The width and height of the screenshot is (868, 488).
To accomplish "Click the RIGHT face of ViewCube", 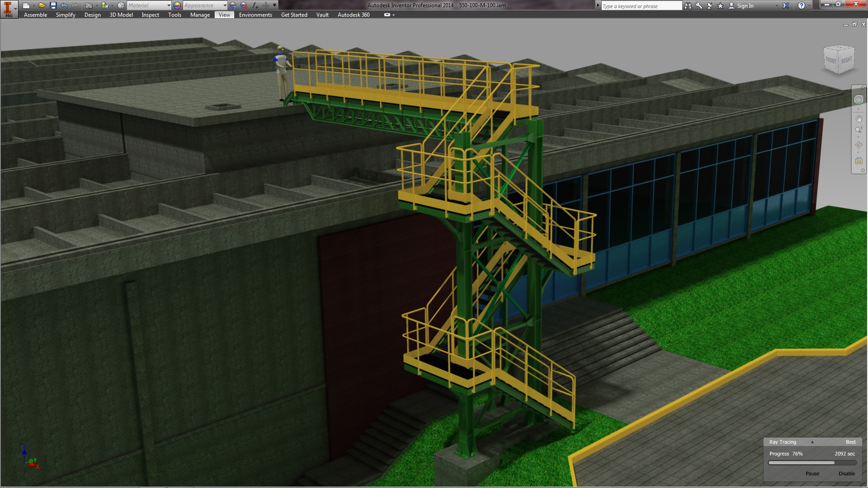I will coord(846,60).
